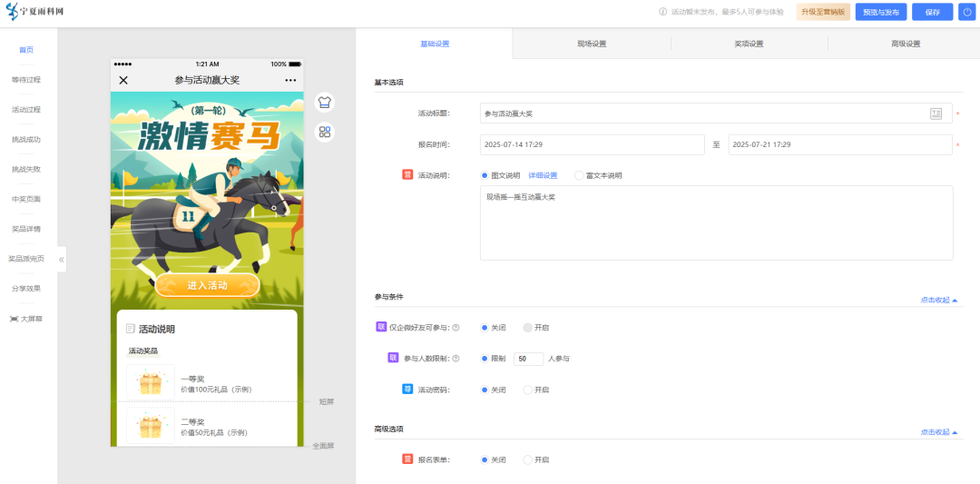Screen dimensions: 980x484
Task: Click the red 营 badge beside 报名表单
Action: pyautogui.click(x=407, y=459)
